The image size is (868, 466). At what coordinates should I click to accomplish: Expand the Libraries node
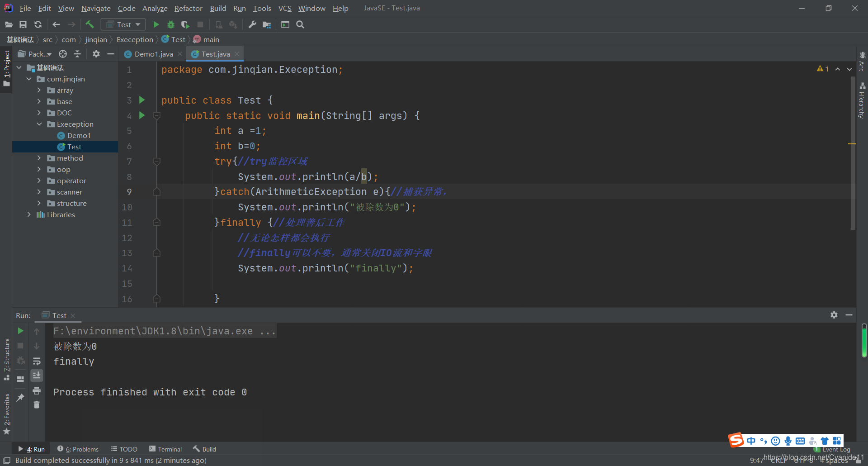point(29,214)
